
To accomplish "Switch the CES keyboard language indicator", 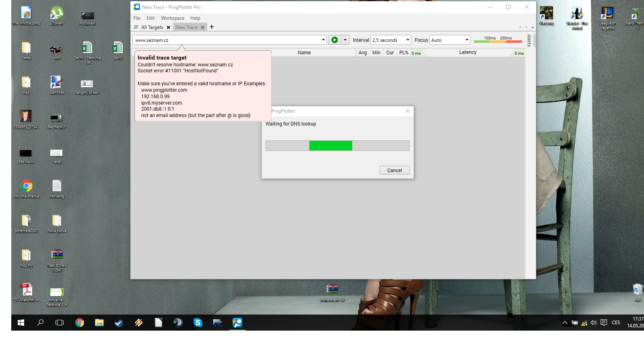I will [616, 323].
